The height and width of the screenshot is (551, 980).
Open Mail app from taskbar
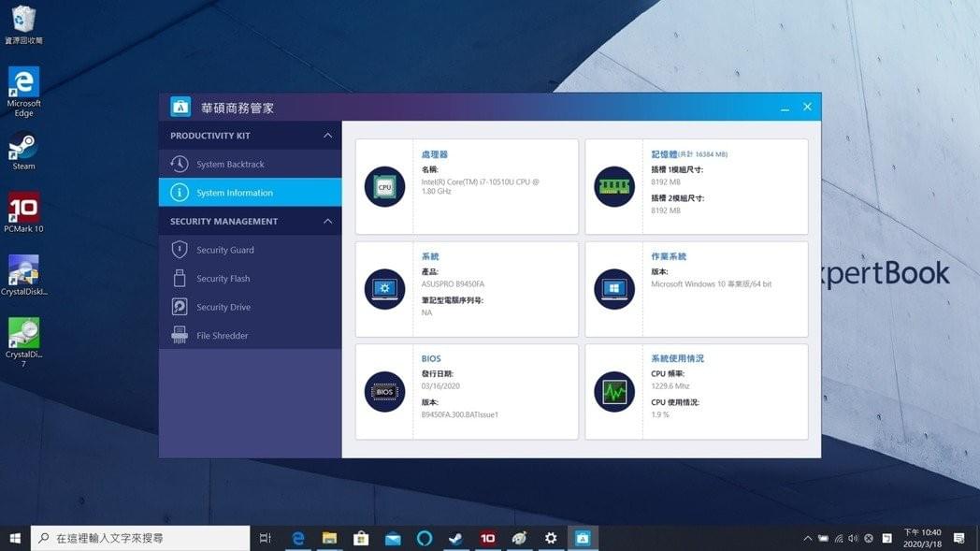coord(393,538)
